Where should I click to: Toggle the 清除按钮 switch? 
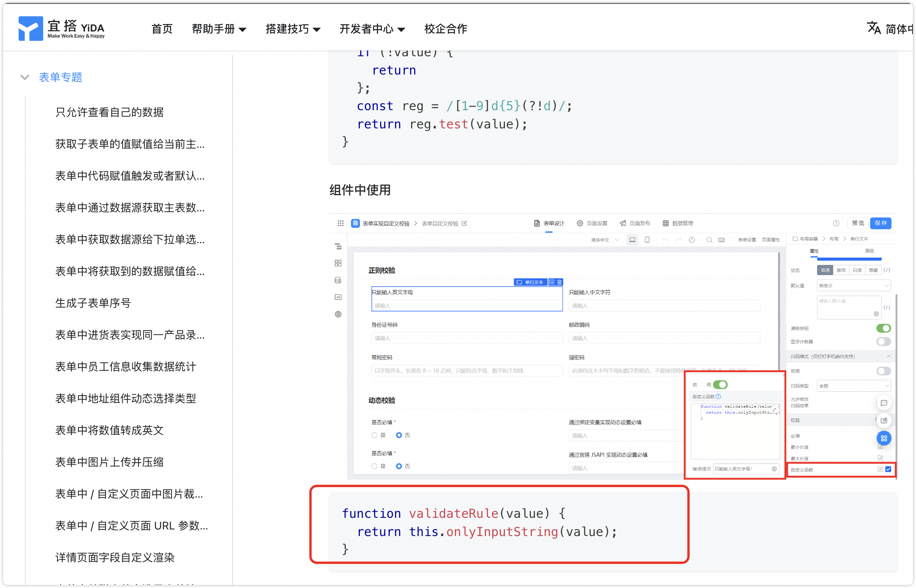coord(883,329)
